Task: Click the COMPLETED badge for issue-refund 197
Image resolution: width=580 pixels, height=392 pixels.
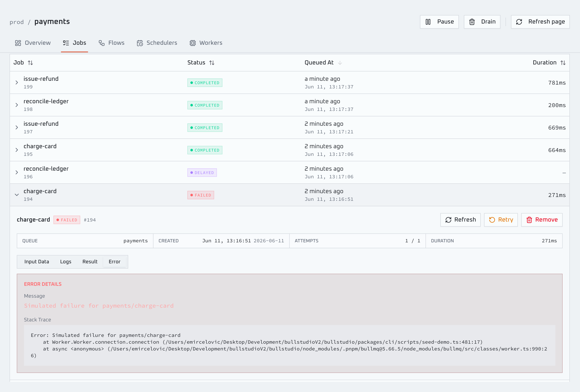Action: click(205, 128)
